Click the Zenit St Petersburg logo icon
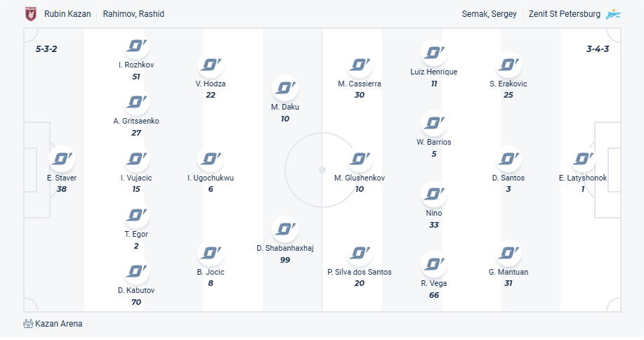The image size is (644, 340). 614,13
